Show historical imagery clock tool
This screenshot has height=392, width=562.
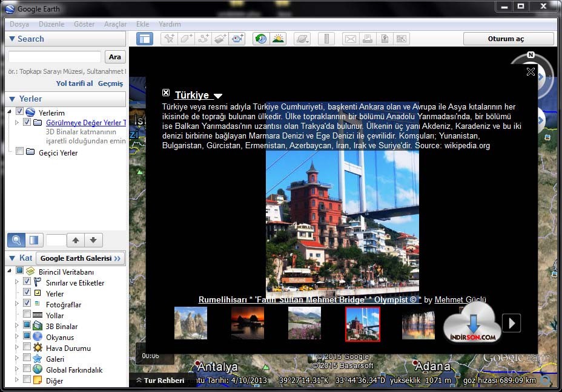pos(261,39)
